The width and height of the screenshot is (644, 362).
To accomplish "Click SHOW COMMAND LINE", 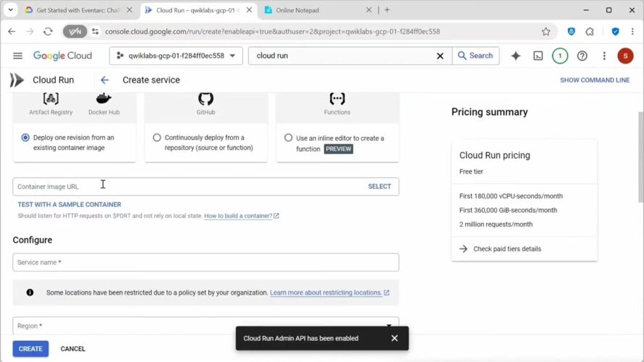I will coord(594,80).
